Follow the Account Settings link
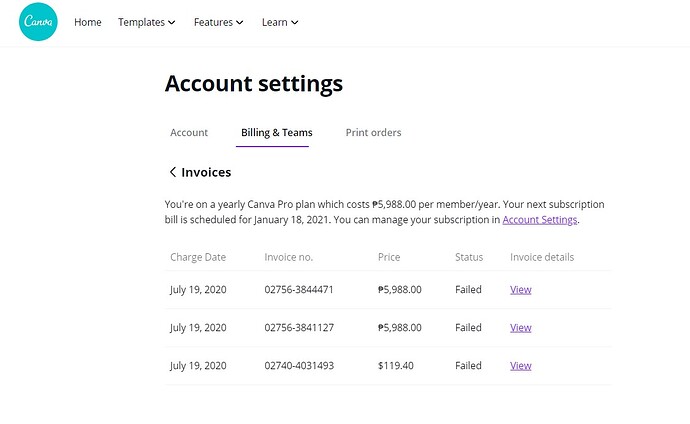Screen dimensions: 690x424 539,219
